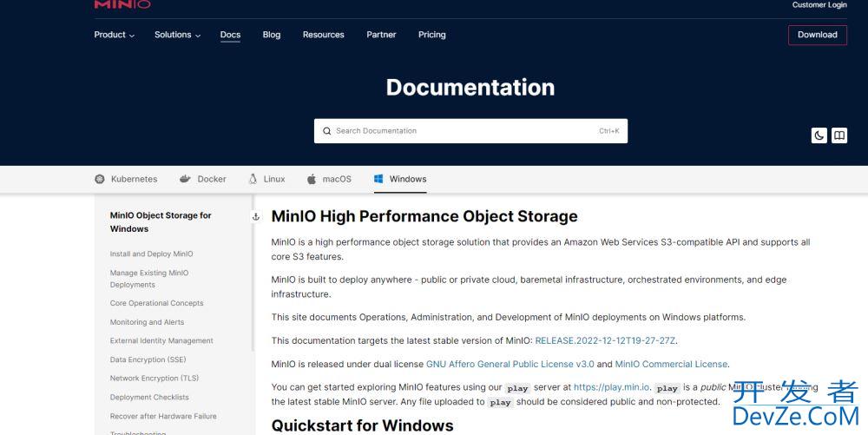The image size is (868, 435).
Task: Open Manage Existing MinIO Deployments
Action: (x=149, y=279)
